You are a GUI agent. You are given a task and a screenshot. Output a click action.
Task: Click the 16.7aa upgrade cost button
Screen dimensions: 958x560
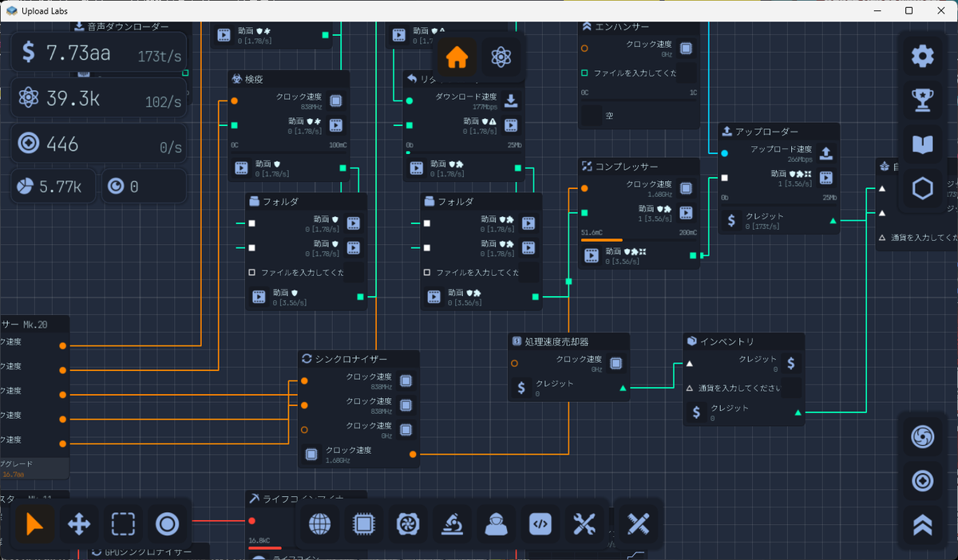coord(34,468)
